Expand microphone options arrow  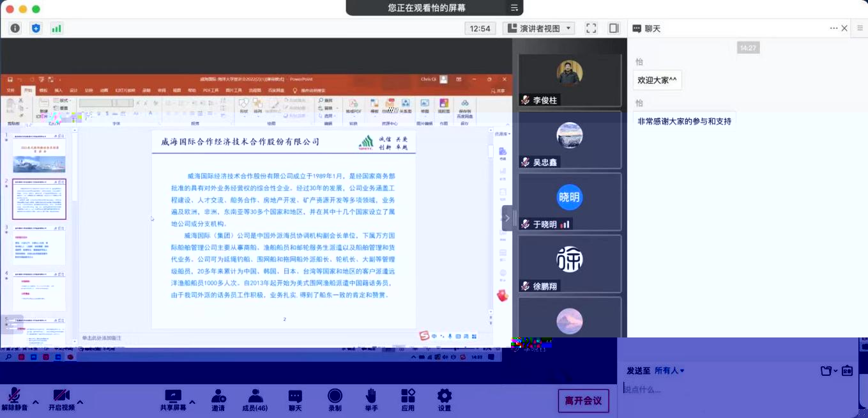(x=36, y=403)
